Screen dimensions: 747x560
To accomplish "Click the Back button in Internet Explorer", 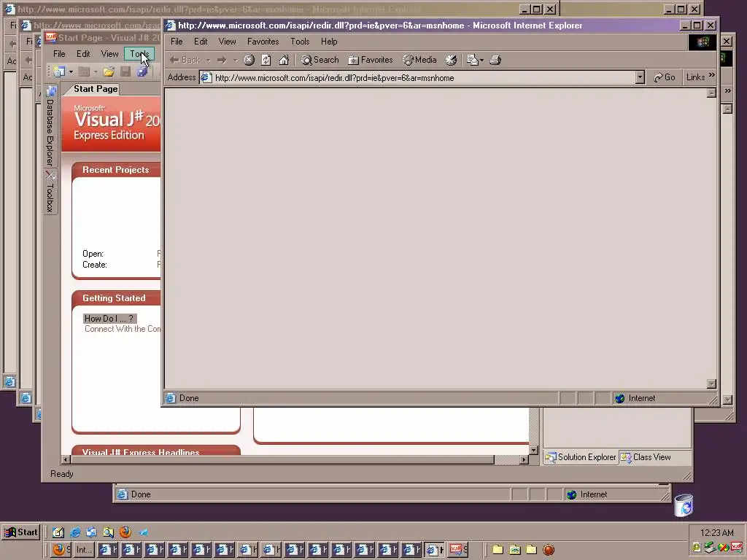I will pos(185,60).
